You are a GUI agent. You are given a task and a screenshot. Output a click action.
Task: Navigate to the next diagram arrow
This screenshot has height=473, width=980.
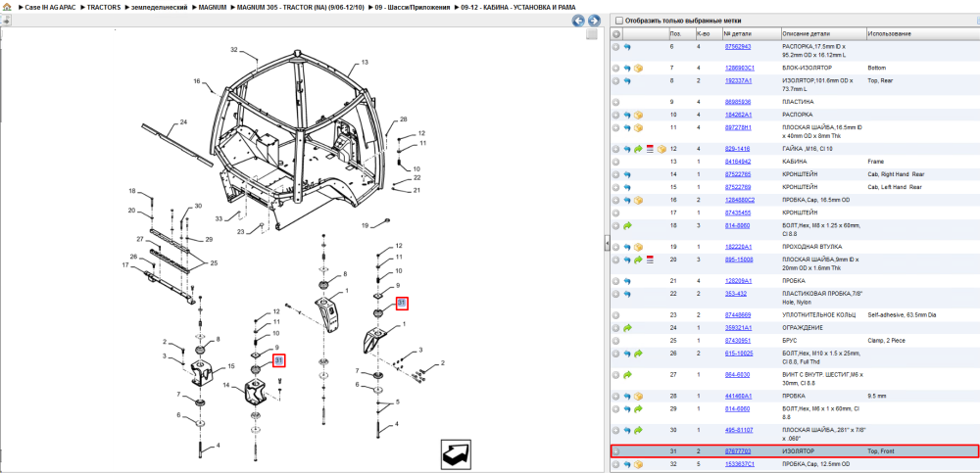[594, 21]
